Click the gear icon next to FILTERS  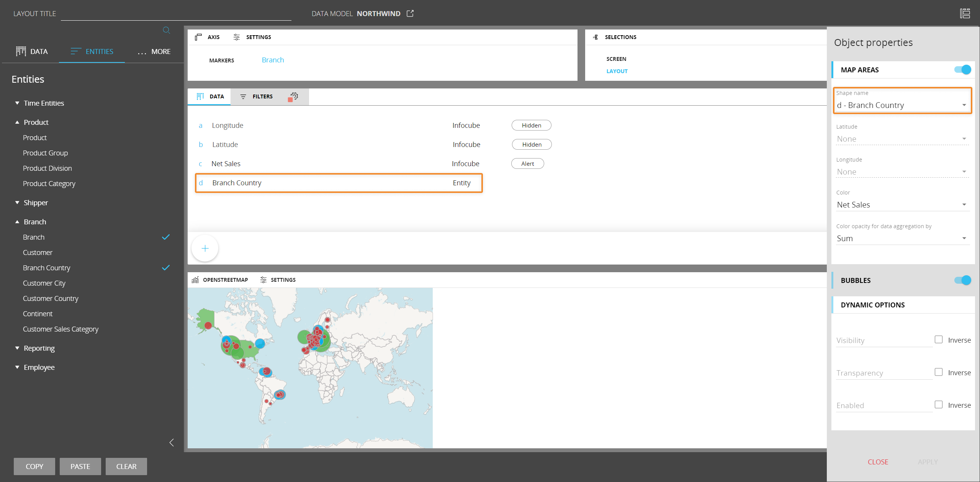click(x=294, y=96)
